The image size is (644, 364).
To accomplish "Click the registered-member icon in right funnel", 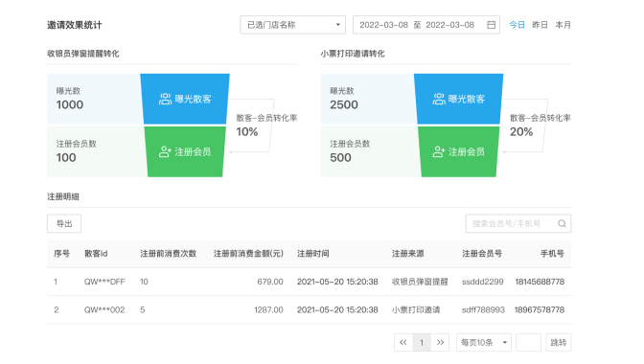I will 439,152.
